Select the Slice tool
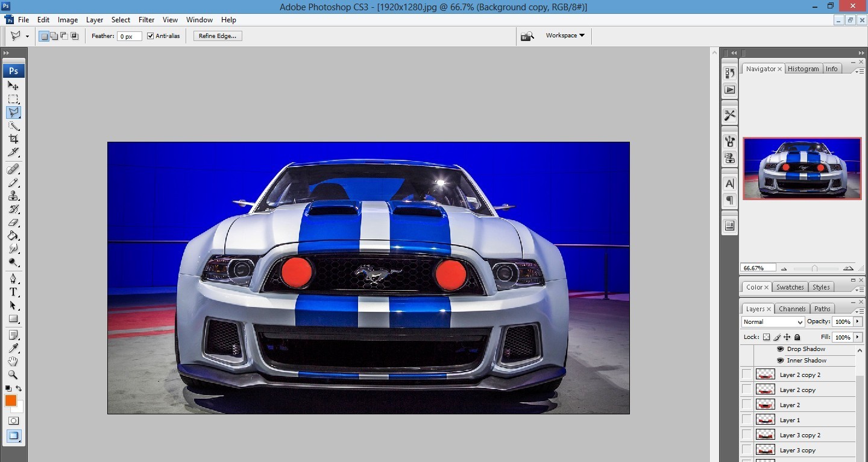This screenshot has height=462, width=868. [13, 152]
